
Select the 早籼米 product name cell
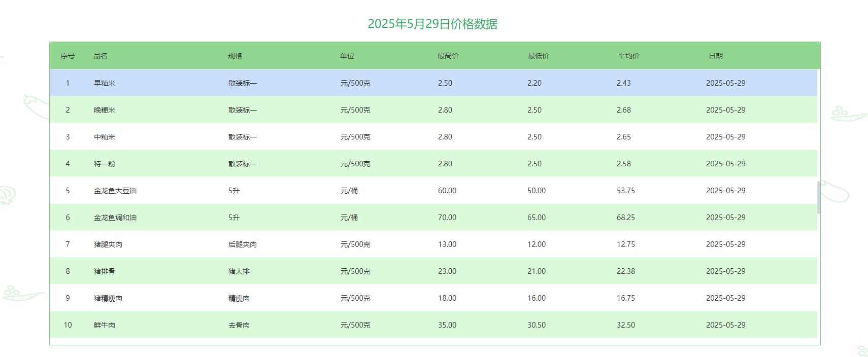coord(105,83)
